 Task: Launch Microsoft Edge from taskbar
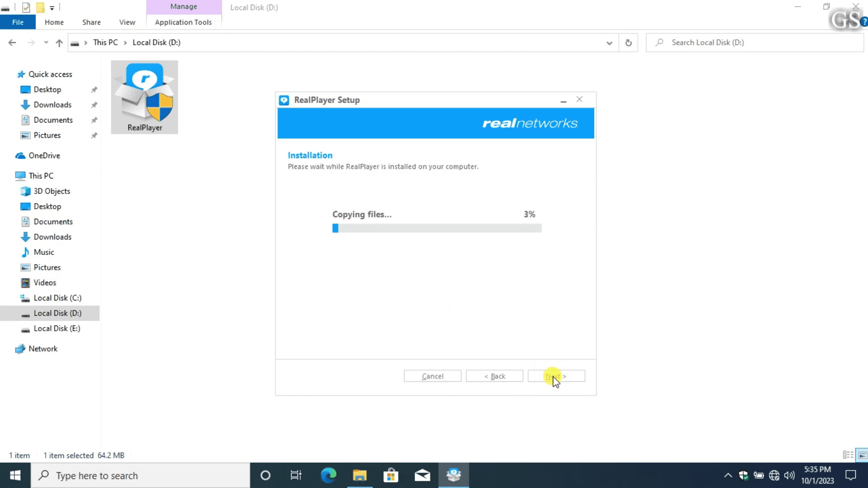(x=329, y=475)
